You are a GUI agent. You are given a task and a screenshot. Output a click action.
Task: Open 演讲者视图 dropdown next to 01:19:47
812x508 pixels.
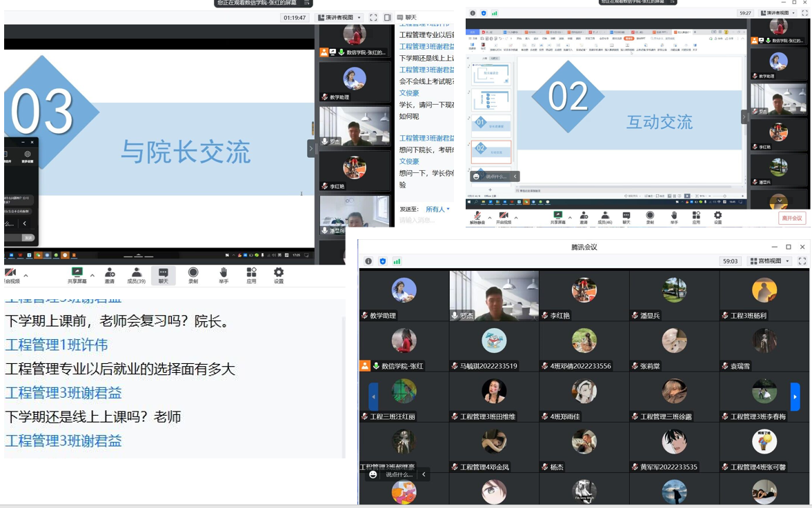(339, 18)
